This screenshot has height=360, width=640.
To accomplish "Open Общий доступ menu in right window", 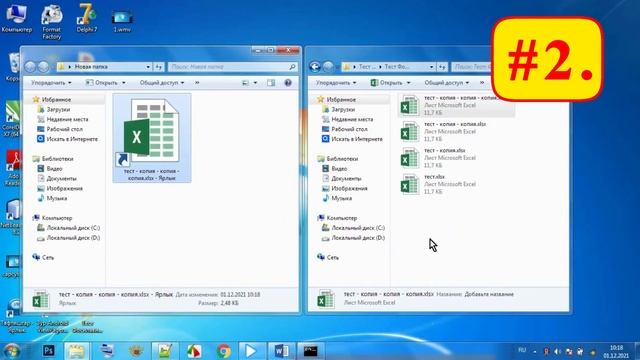I will pos(447,83).
